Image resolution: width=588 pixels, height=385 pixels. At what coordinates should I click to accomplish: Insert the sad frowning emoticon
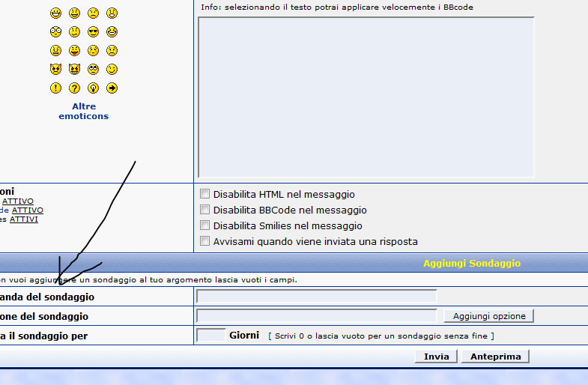[x=93, y=13]
